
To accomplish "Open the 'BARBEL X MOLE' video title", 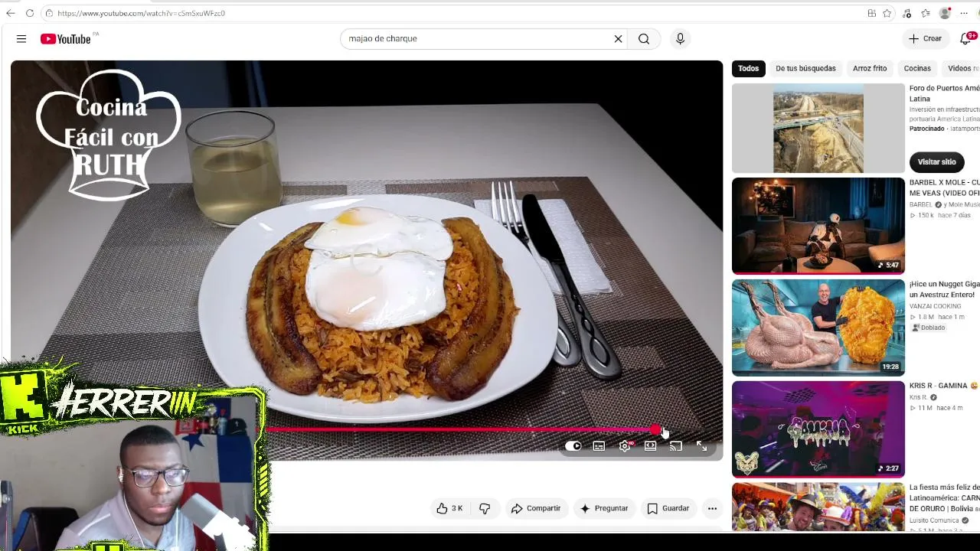I will pyautogui.click(x=944, y=187).
